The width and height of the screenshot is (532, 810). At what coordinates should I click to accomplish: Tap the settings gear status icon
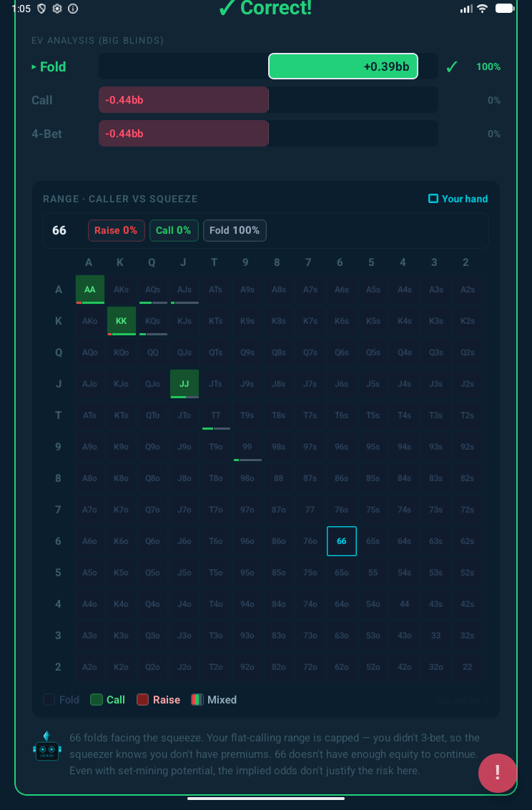point(57,9)
